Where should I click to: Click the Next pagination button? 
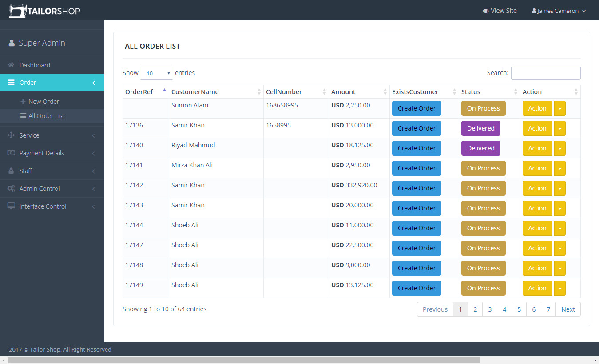(x=568, y=309)
